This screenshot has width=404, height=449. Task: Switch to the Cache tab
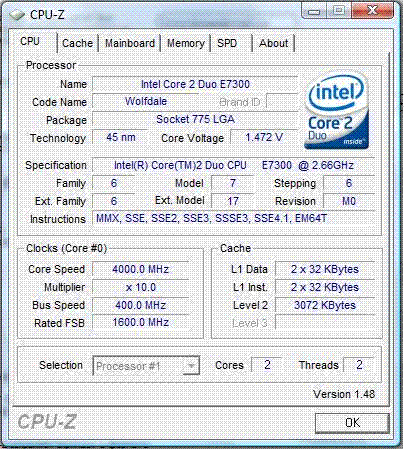click(x=77, y=43)
